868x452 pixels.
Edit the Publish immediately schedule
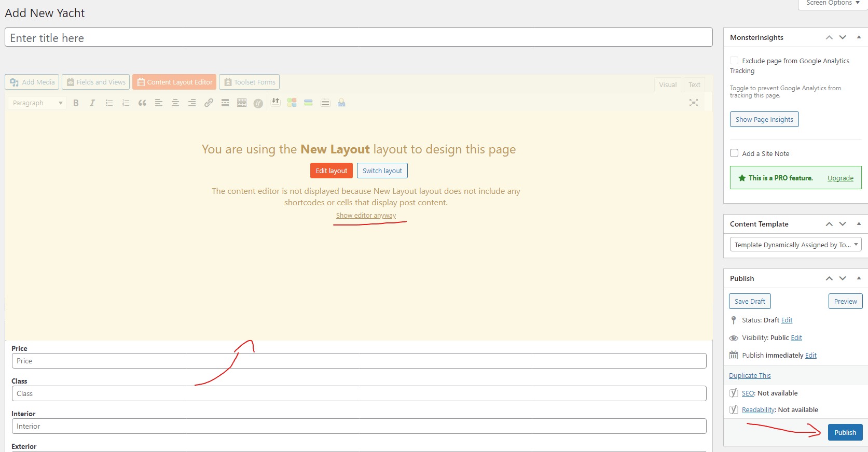811,356
